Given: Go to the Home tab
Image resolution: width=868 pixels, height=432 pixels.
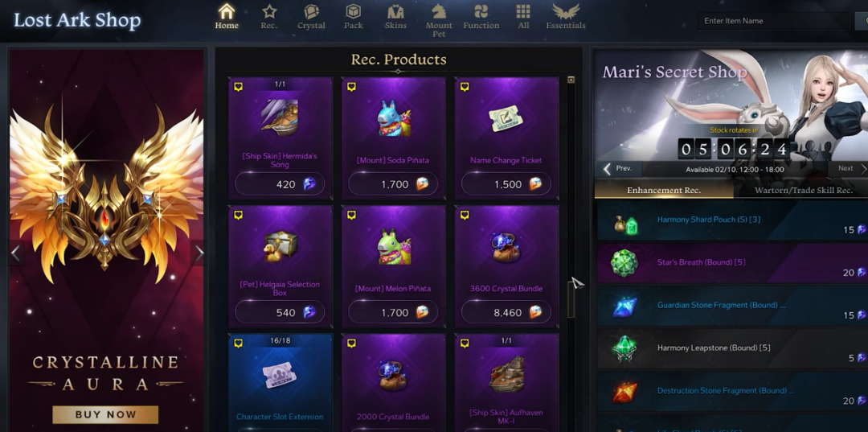Looking at the screenshot, I should 227,17.
